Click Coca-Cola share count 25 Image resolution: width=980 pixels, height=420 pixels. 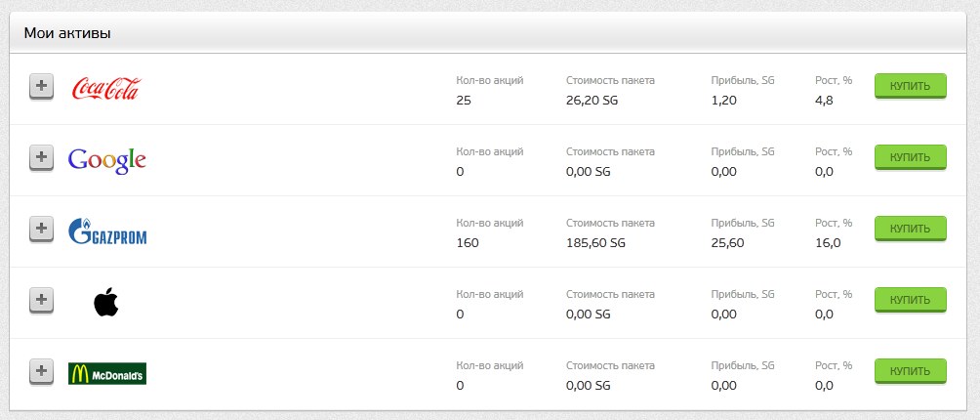[463, 100]
